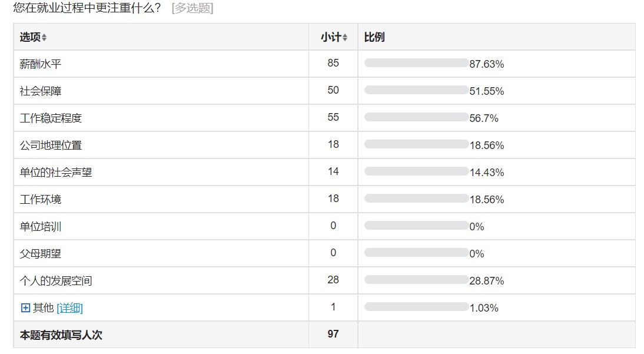This screenshot has width=644, height=354.
Task: Select the 单位的社会声望 option row
Action: coord(56,172)
